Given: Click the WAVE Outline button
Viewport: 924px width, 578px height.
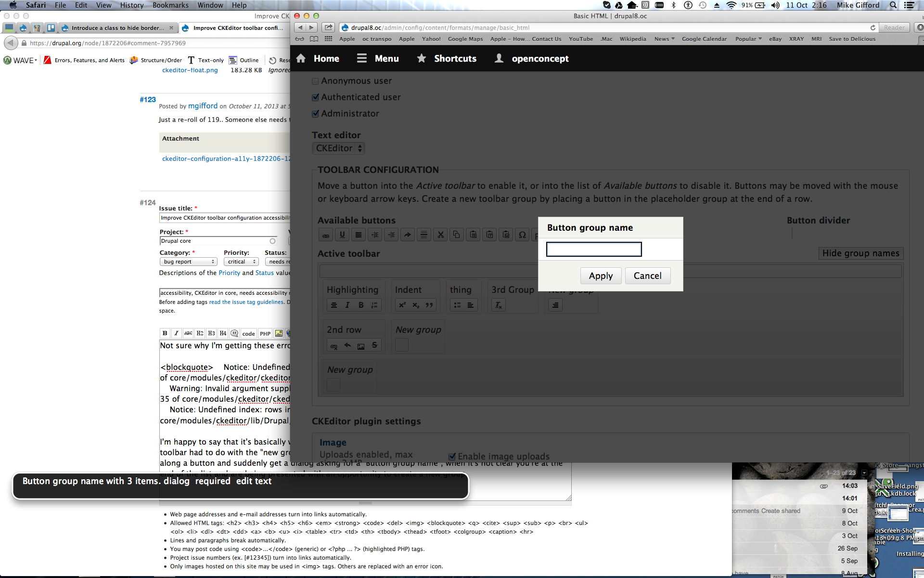Looking at the screenshot, I should [x=244, y=60].
